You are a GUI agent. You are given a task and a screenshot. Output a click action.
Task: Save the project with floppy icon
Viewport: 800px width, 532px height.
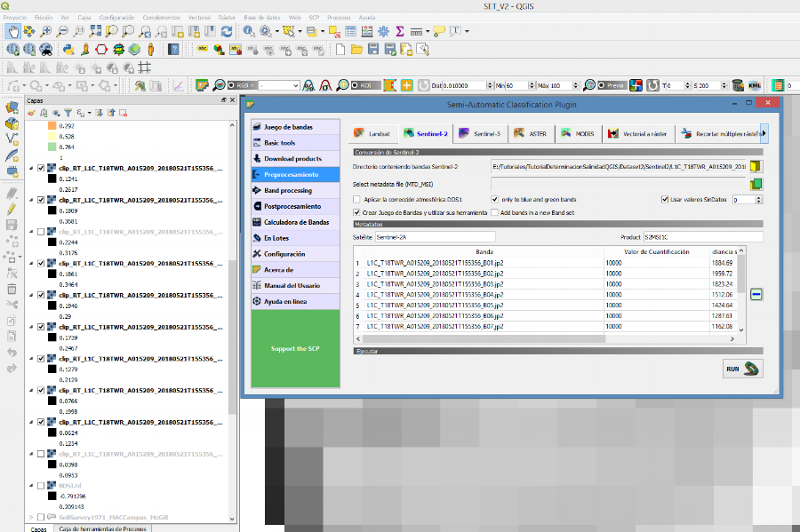click(x=373, y=50)
